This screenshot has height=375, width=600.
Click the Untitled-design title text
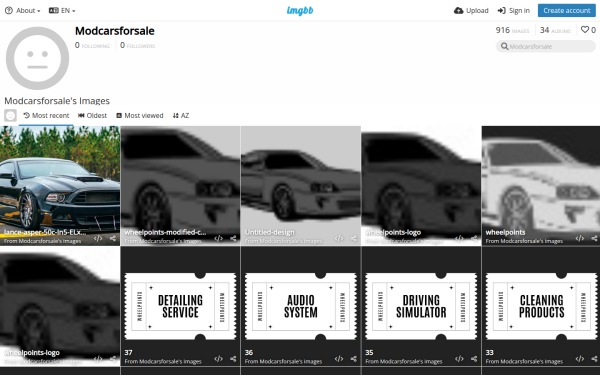[x=270, y=232]
